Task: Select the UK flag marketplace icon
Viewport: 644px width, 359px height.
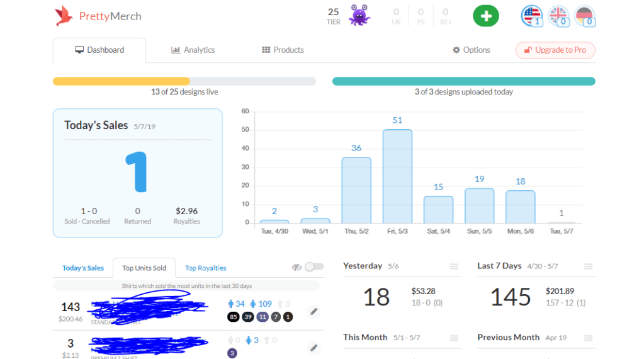Action: coord(558,16)
